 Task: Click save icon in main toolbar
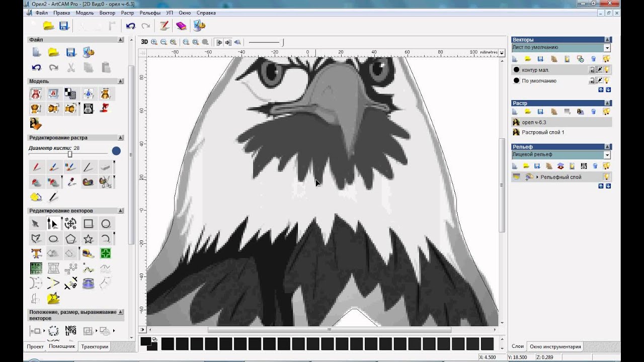click(x=64, y=26)
